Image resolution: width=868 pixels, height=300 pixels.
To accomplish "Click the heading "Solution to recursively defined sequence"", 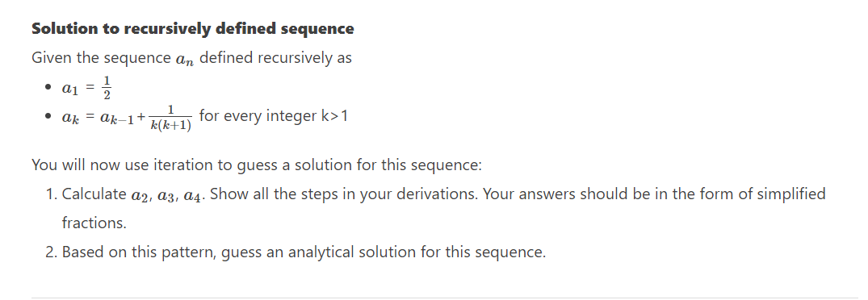I will (193, 29).
